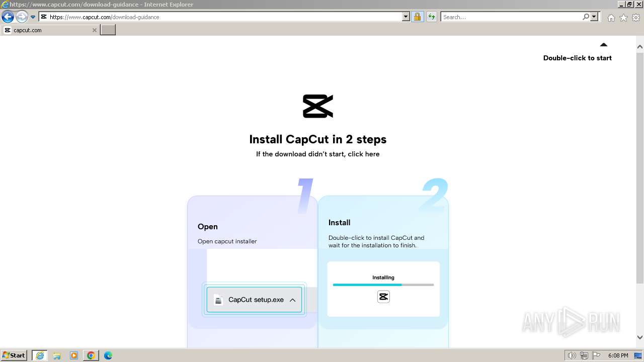Click the network tray icon
This screenshot has width=644, height=362.
[x=584, y=355]
